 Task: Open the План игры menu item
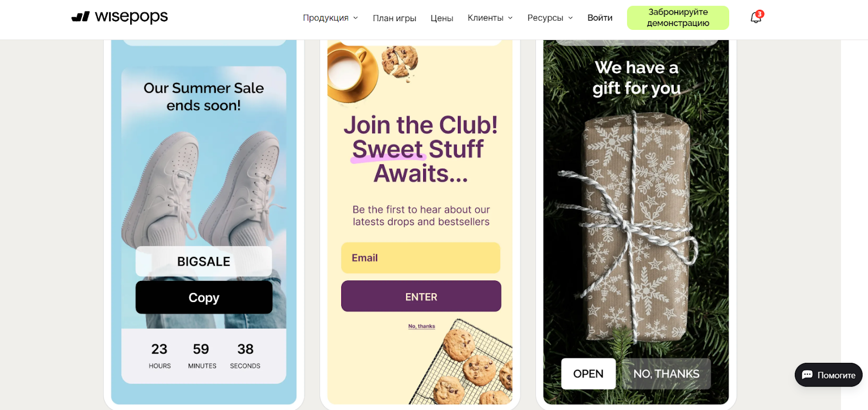click(x=394, y=18)
